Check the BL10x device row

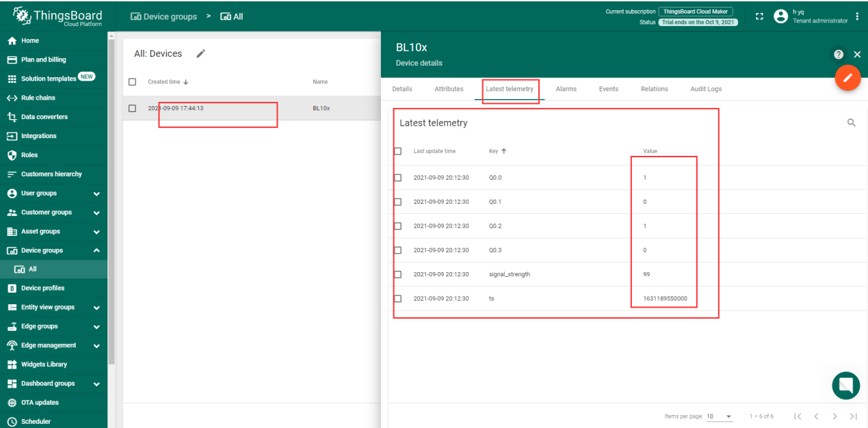(x=133, y=108)
